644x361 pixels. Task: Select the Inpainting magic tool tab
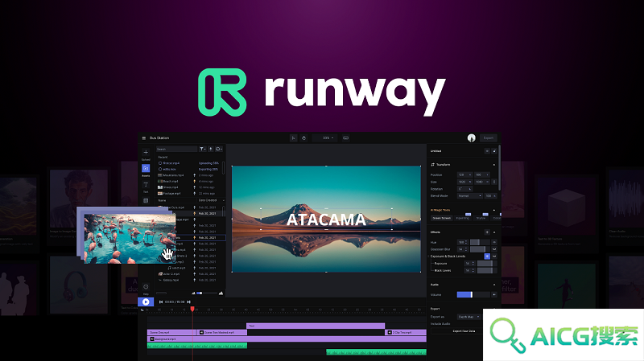click(x=463, y=218)
